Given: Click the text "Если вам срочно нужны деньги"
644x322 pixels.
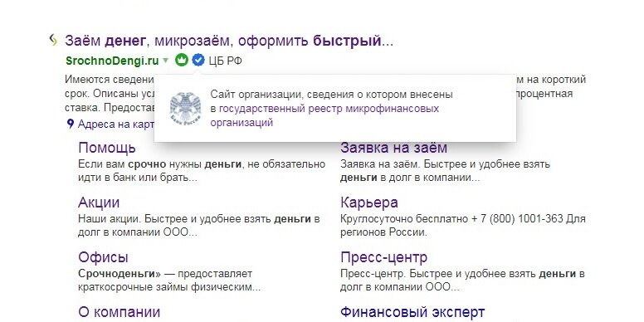Looking at the screenshot, I should tap(160, 164).
